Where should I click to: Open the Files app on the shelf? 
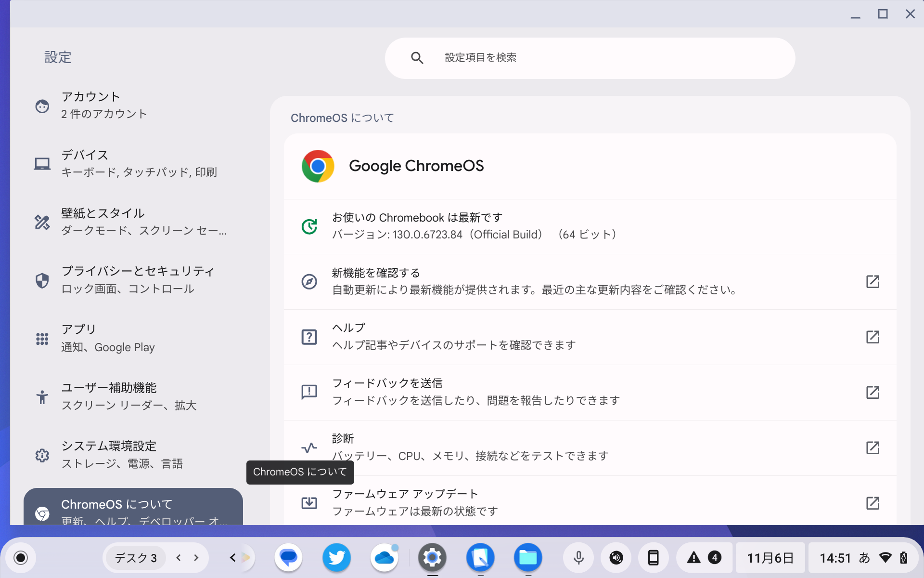coord(528,557)
